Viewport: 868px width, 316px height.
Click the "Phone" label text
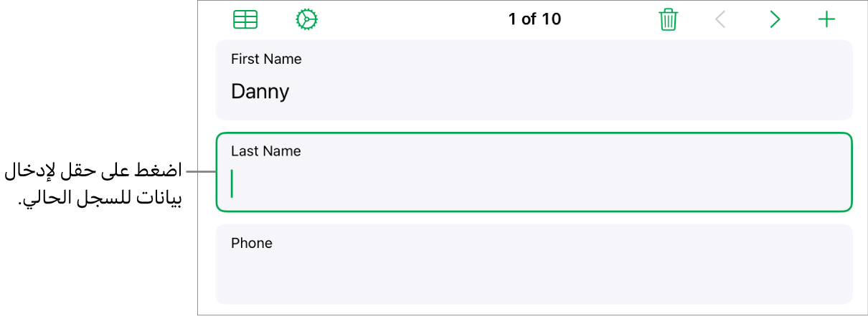click(251, 244)
